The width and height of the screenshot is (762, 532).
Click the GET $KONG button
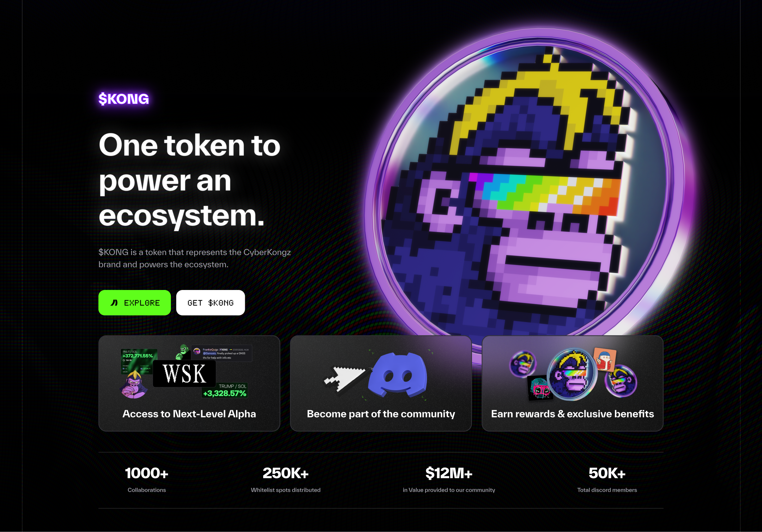point(210,303)
